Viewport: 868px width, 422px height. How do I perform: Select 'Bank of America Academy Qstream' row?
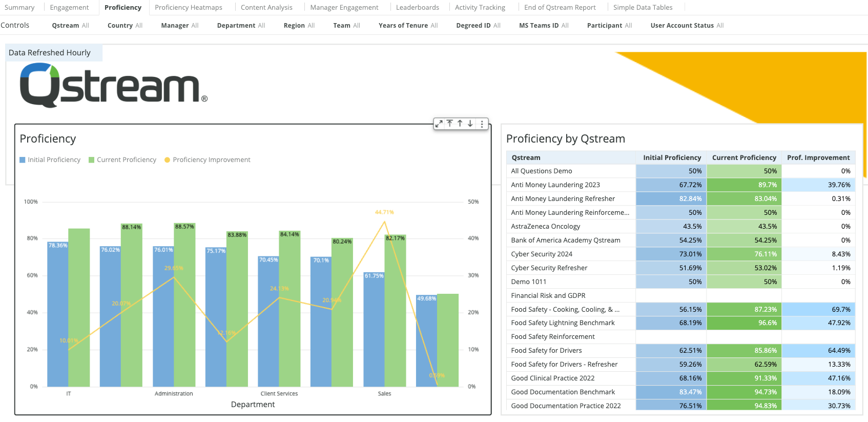pos(680,240)
